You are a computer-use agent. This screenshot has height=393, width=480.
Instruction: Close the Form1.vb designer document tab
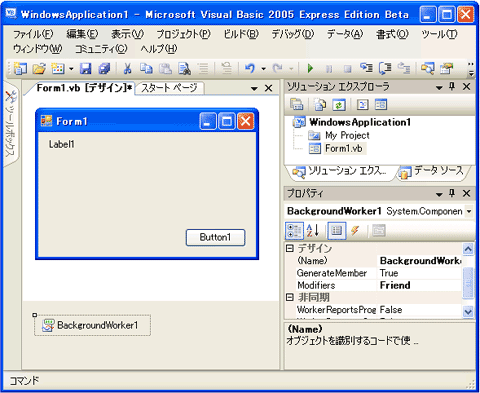coord(268,88)
